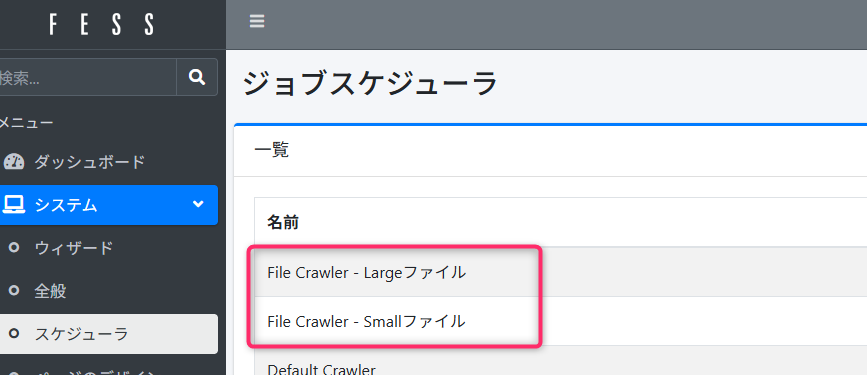Click the 名前 column header
Screen dimensions: 867x375
pyautogui.click(x=283, y=222)
